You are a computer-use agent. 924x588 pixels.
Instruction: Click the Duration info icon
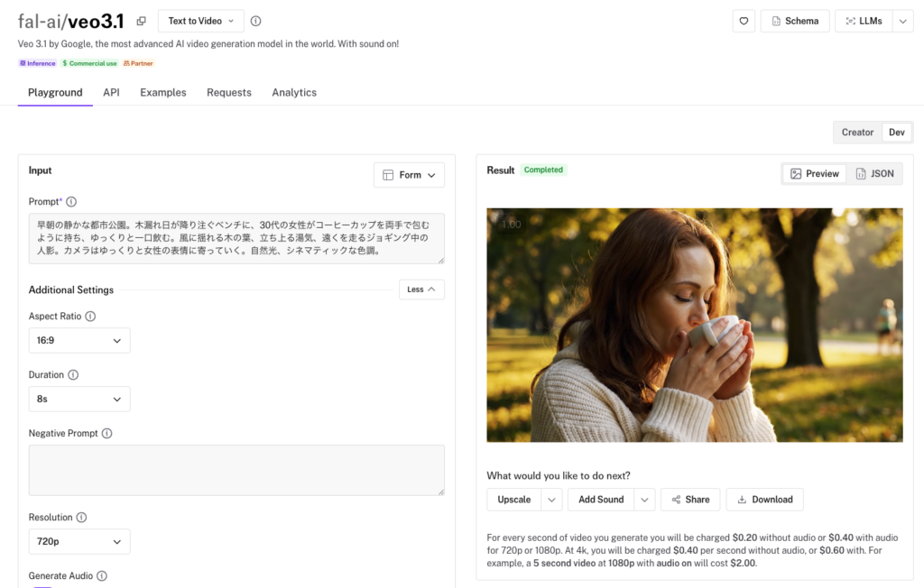(x=73, y=375)
